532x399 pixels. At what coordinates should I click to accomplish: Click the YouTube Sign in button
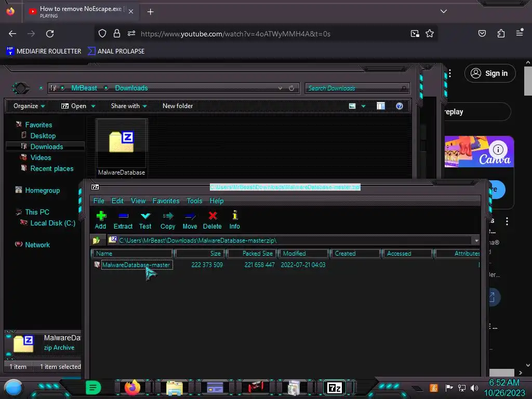pyautogui.click(x=490, y=73)
